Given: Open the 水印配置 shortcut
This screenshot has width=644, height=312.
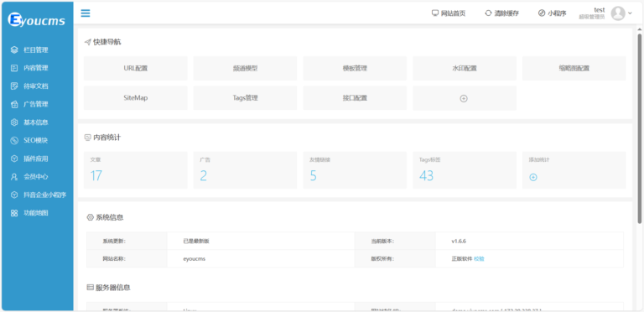Looking at the screenshot, I should click(465, 69).
